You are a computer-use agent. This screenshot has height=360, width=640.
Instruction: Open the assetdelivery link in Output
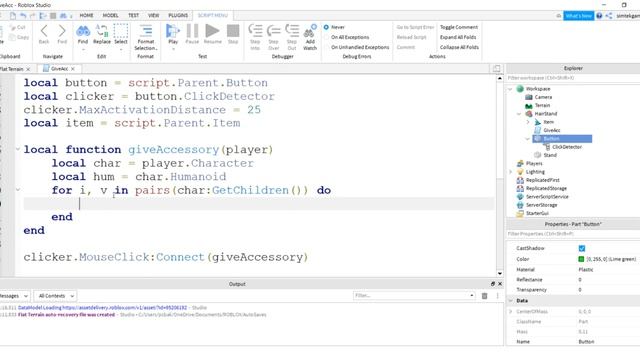(x=102, y=308)
